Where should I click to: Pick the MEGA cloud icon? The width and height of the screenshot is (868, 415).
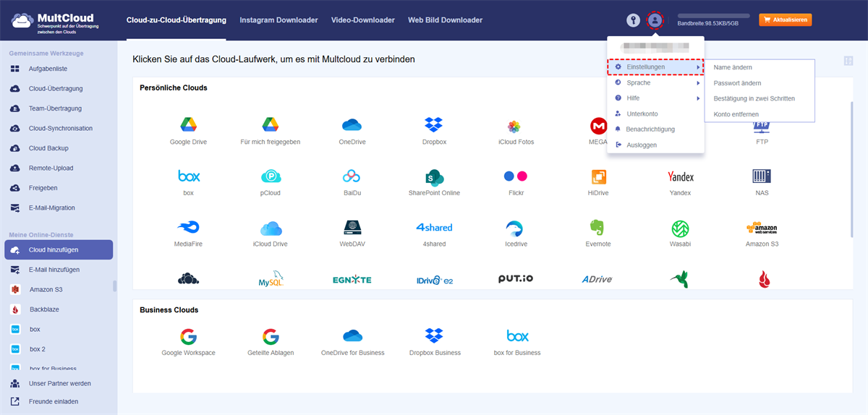598,126
